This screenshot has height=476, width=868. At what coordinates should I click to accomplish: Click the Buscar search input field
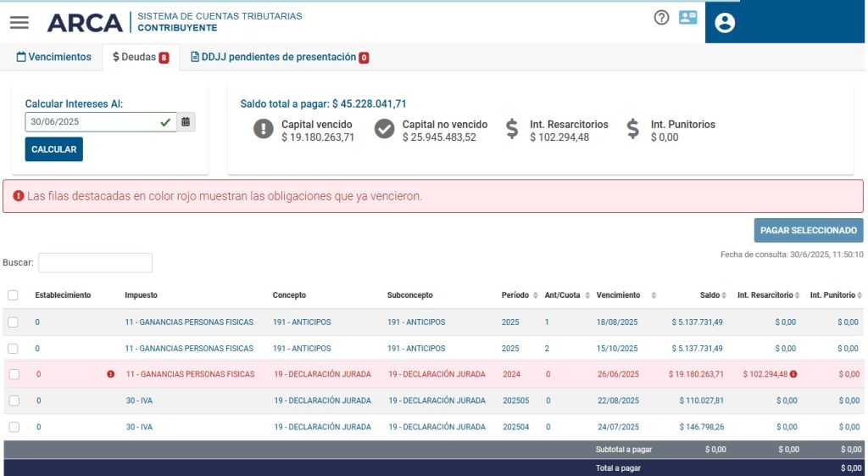tap(95, 263)
